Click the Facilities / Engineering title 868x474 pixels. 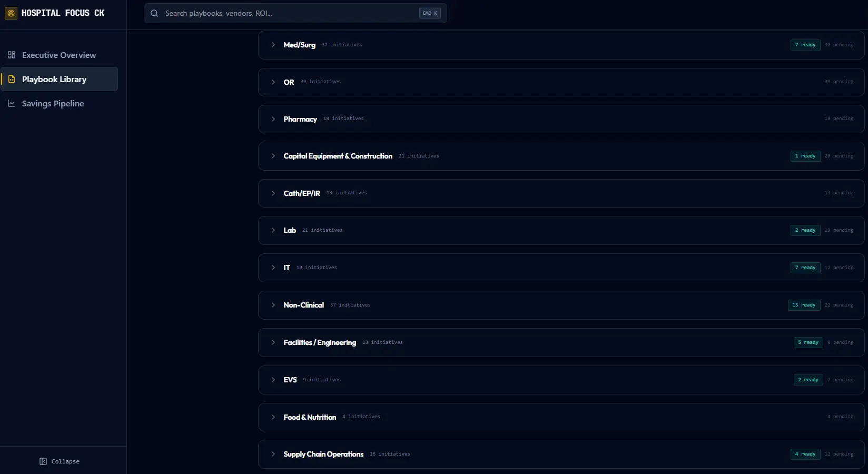pos(320,342)
